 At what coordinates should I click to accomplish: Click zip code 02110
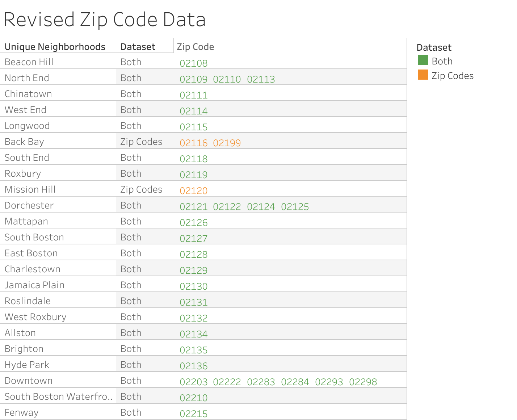227,79
